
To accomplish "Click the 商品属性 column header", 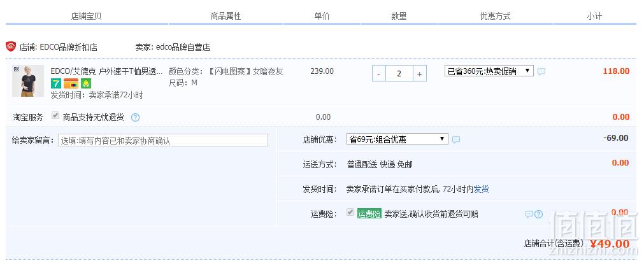I will coord(225,17).
